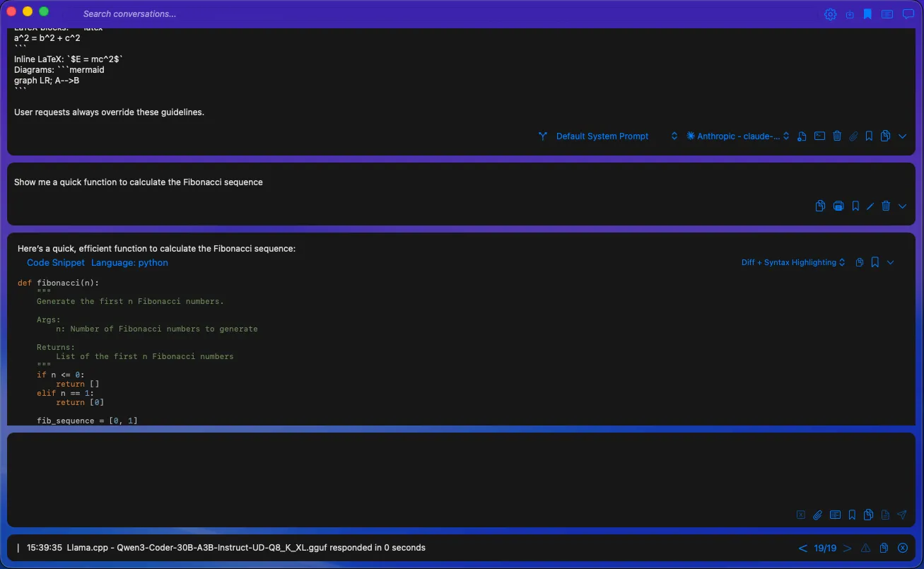Image resolution: width=924 pixels, height=569 pixels.
Task: Expand the assistant response options chevron
Action: tap(890, 262)
